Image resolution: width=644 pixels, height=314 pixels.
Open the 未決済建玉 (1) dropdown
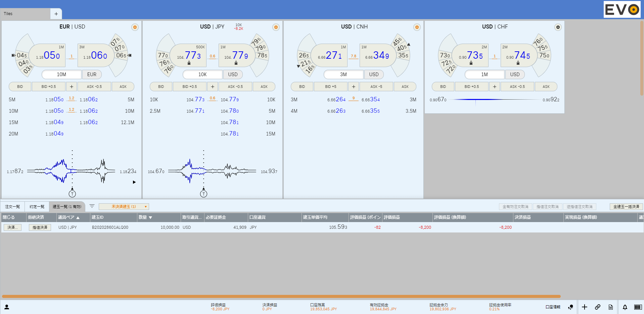124,207
